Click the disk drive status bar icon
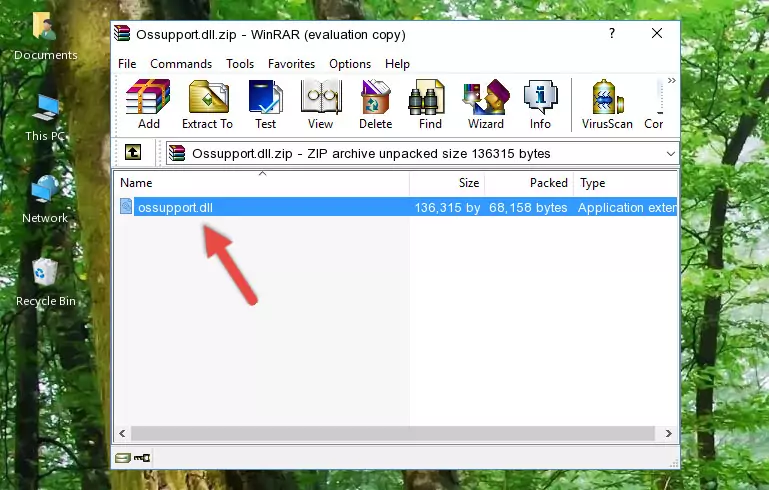769x490 pixels. (123, 458)
